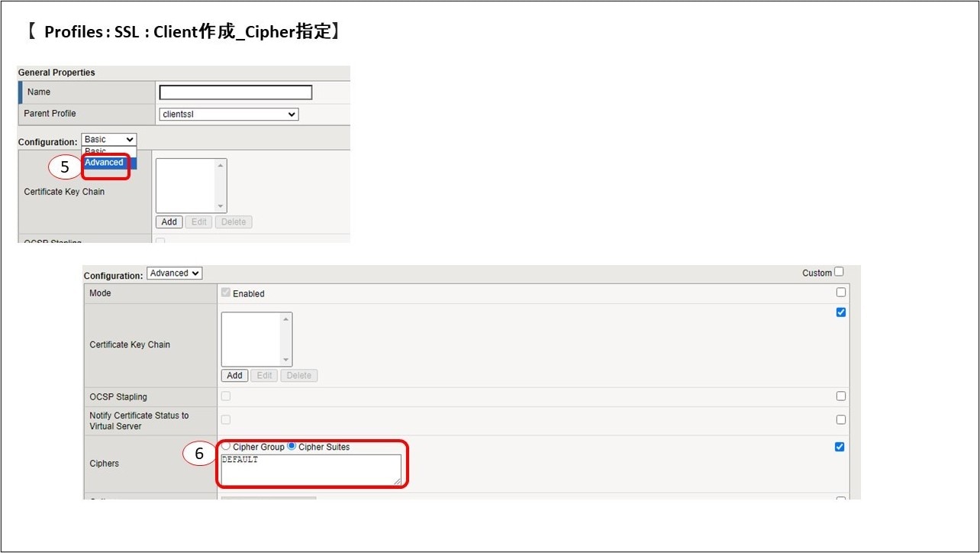Open the Configuration dropdown showing Advanced
The height and width of the screenshot is (553, 980).
tap(174, 273)
